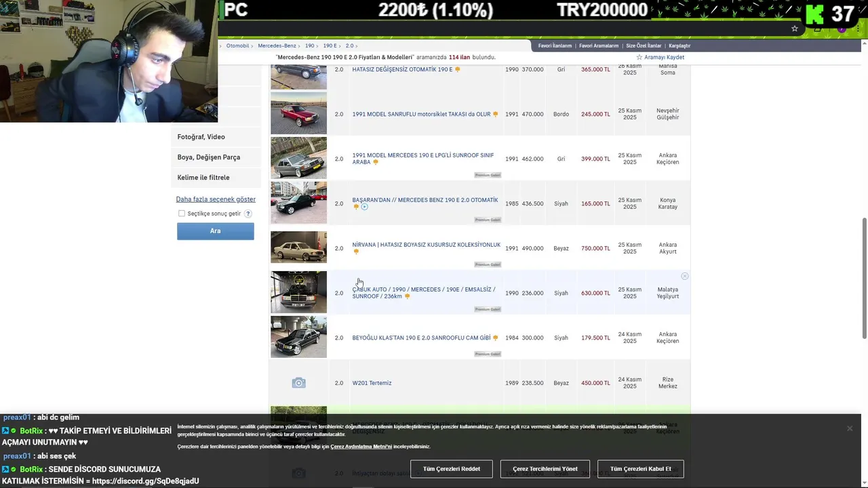Close the cookie banner with the X icon

(x=849, y=428)
